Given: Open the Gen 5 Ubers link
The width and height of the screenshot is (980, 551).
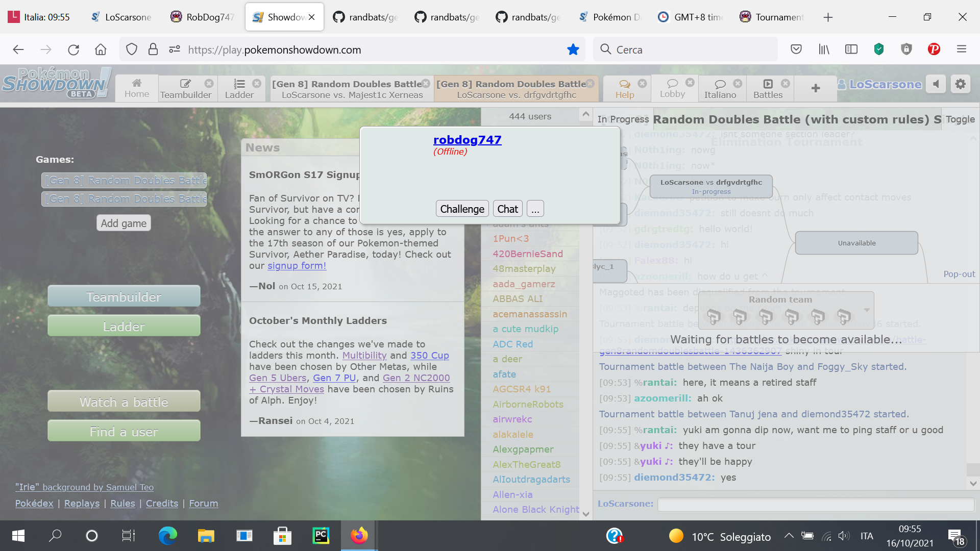Looking at the screenshot, I should [x=278, y=378].
